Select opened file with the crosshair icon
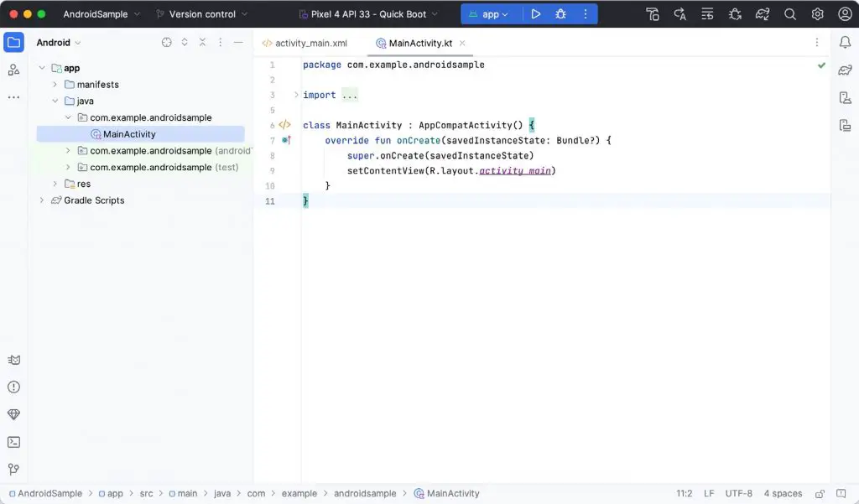Screen dimensions: 859x504 point(166,42)
